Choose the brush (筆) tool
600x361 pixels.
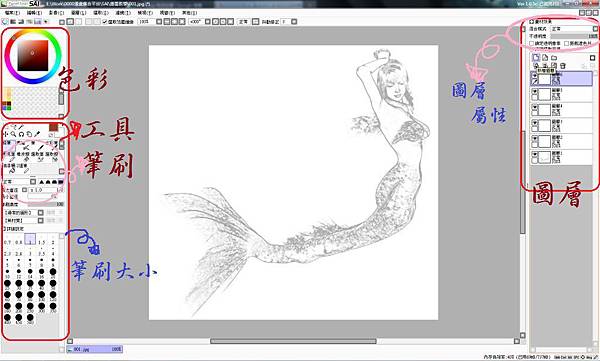[38, 146]
